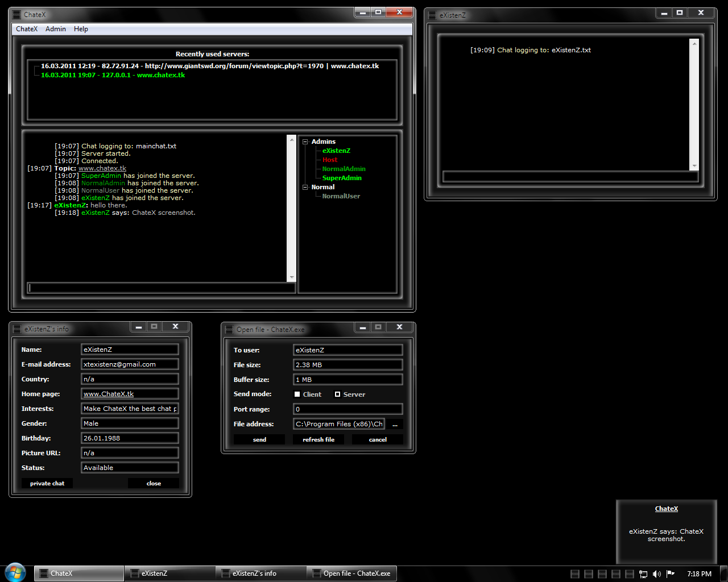This screenshot has width=728, height=582.
Task: Open www.ChateX.tk home page link
Action: point(109,394)
